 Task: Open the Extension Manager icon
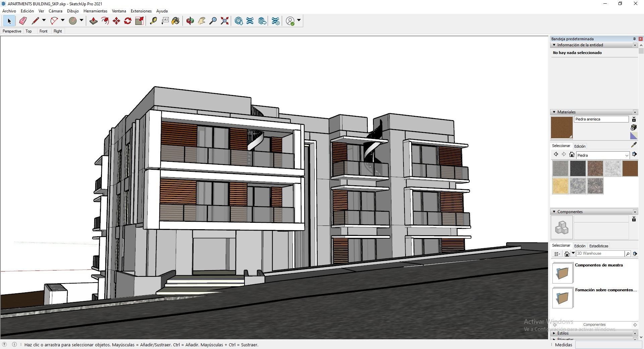point(276,21)
